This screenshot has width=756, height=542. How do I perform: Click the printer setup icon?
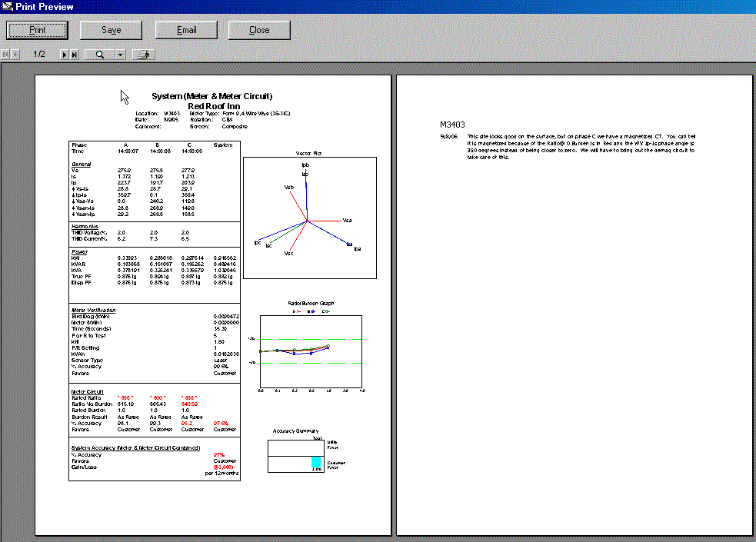click(143, 55)
